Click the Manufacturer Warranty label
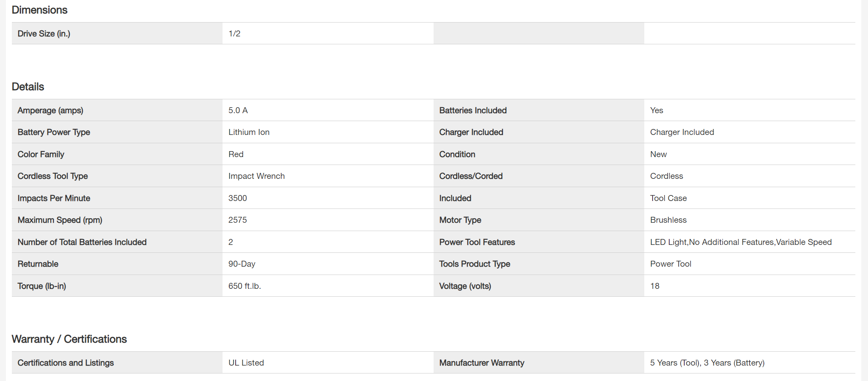Viewport: 868px width, 381px height. [482, 363]
